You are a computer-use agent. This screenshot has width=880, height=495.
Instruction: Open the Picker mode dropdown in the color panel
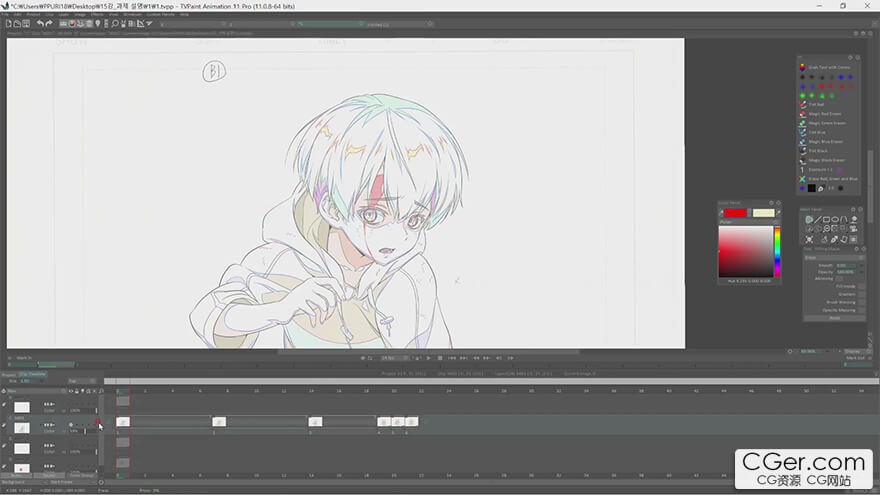[x=749, y=222]
